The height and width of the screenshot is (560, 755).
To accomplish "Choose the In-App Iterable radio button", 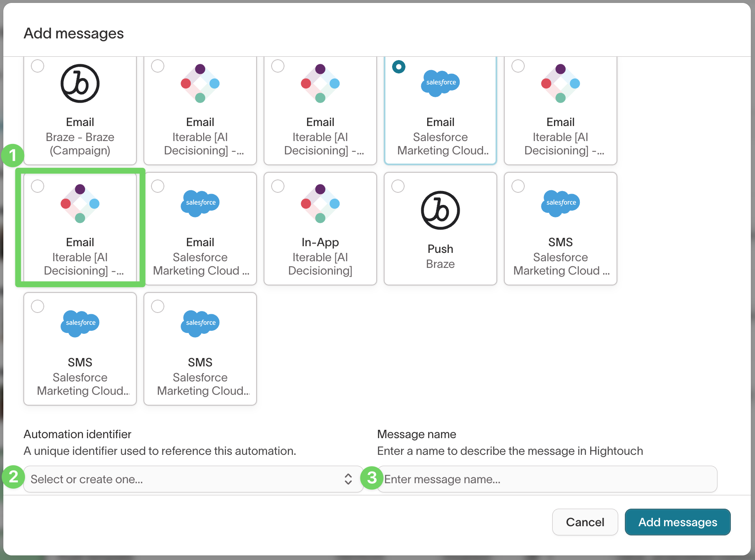I will coord(278,186).
